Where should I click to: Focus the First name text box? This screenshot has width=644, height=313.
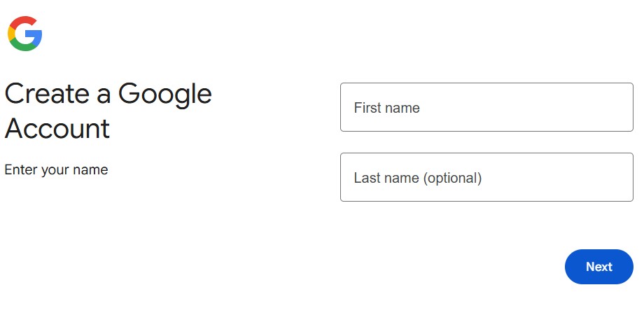(486, 107)
